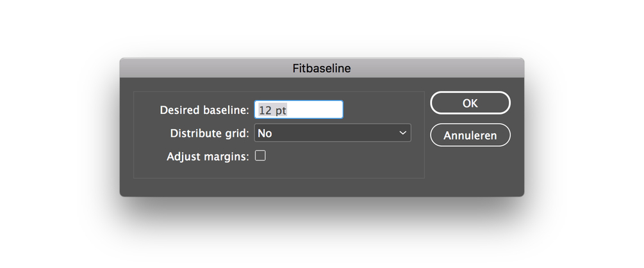The image size is (644, 268).
Task: Expand the grid distribution combo box
Action: 333,133
